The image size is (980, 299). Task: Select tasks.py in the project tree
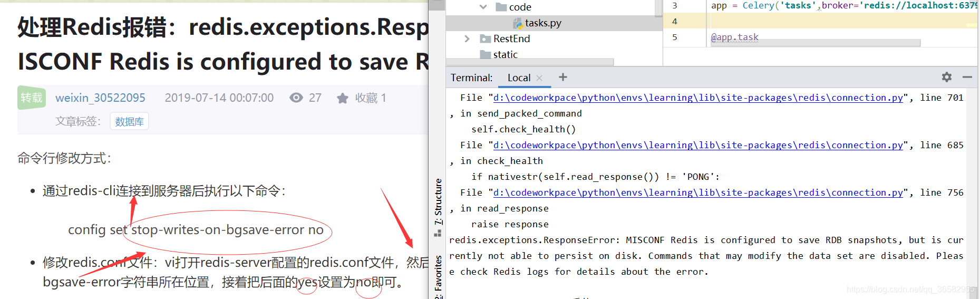coord(543,23)
